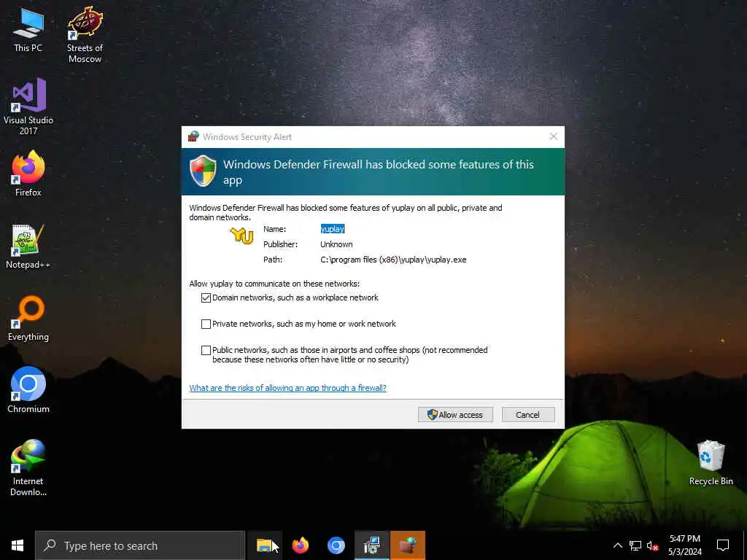Select the Recycle Bin icon

pos(711,463)
